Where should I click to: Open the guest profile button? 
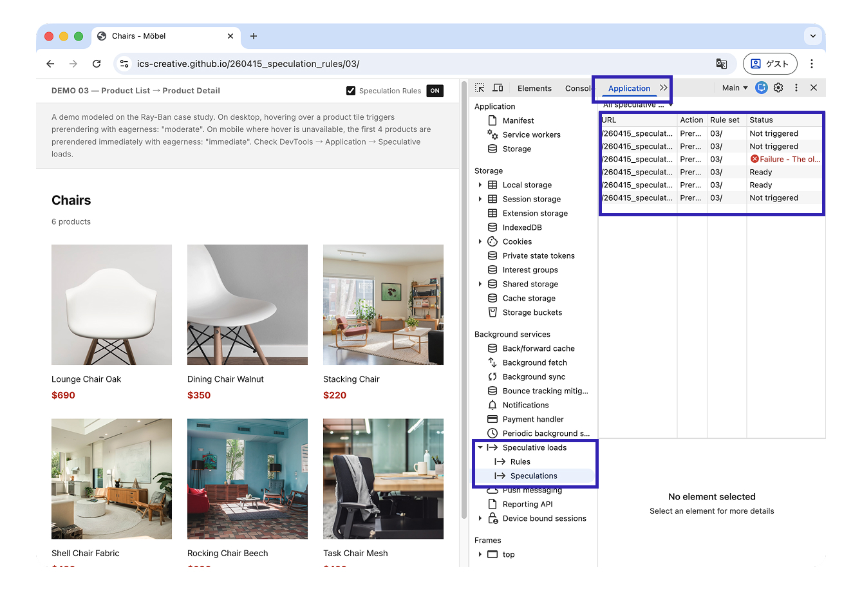(x=770, y=64)
